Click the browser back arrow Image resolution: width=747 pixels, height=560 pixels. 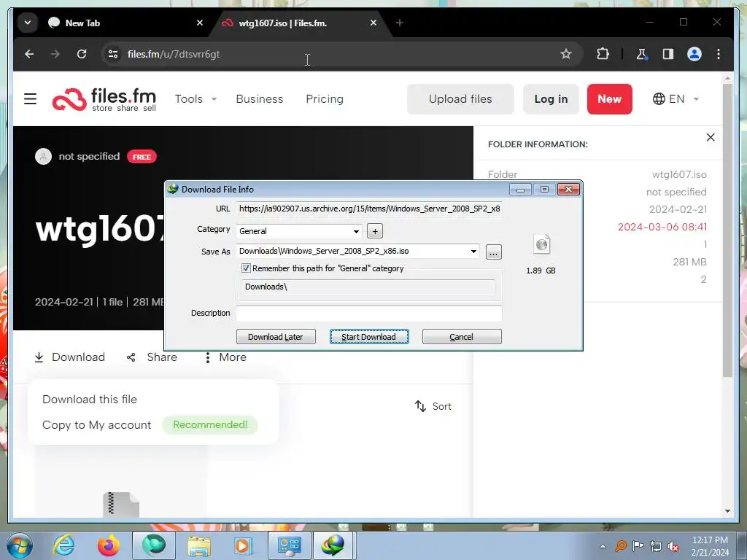(x=29, y=54)
